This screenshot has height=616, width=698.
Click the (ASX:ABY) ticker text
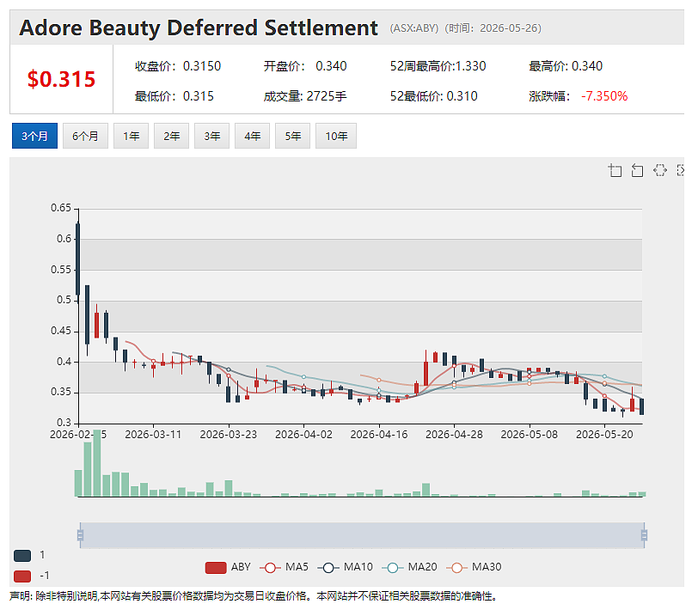click(414, 28)
